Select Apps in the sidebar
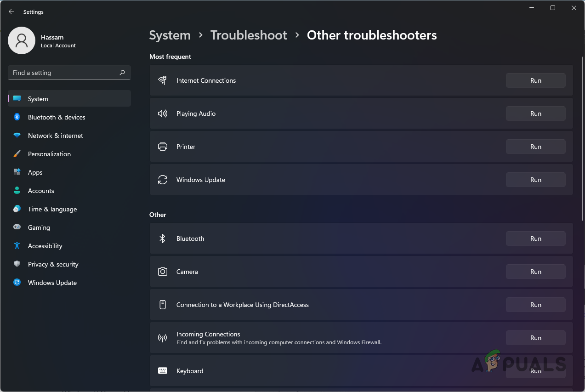 (x=35, y=172)
